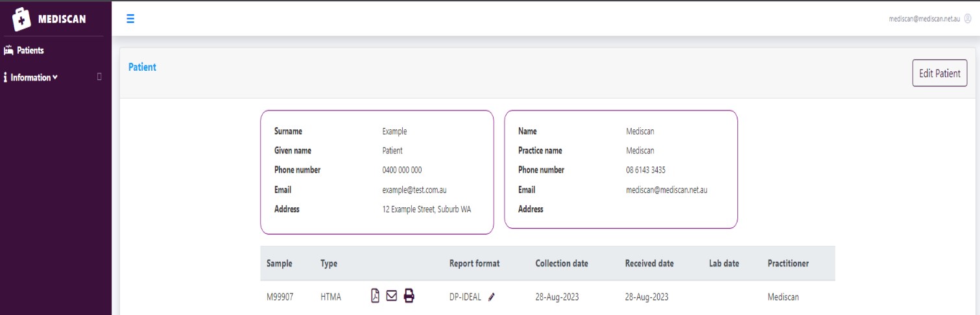Click the patient email example@test.com.au
This screenshot has width=980, height=315.
[415, 190]
